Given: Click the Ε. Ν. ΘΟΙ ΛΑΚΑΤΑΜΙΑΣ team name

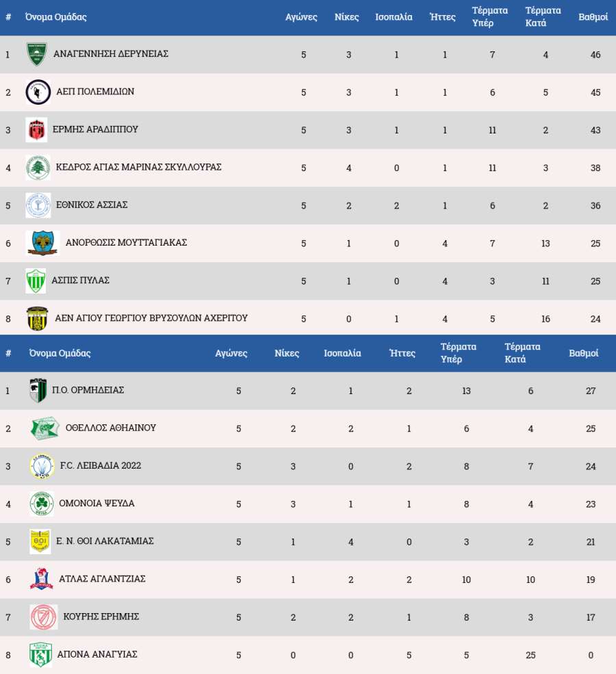Looking at the screenshot, I should coord(106,541).
